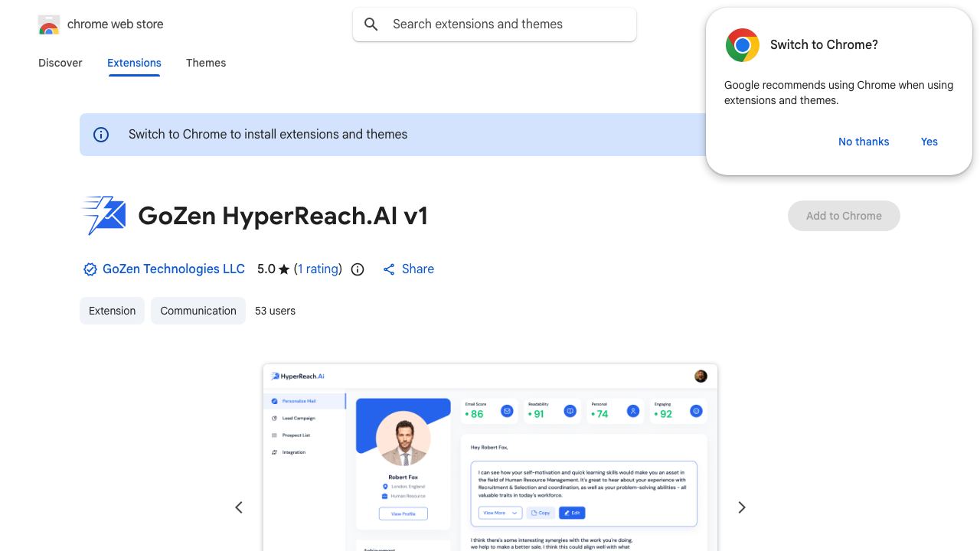Open the Discover tab
Image resolution: width=980 pixels, height=551 pixels.
click(60, 63)
